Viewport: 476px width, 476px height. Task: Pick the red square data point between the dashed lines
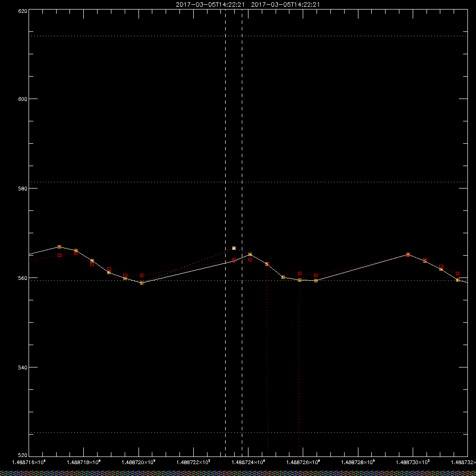coord(234,259)
